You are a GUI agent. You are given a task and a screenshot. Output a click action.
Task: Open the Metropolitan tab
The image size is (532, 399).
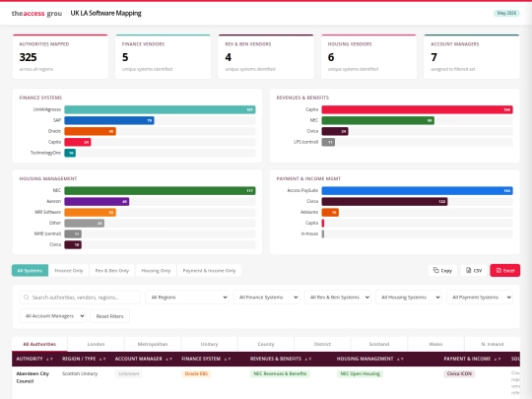(x=153, y=344)
